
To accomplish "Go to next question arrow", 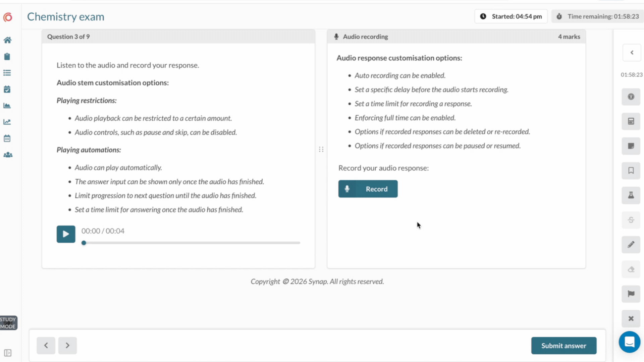I will point(67,346).
